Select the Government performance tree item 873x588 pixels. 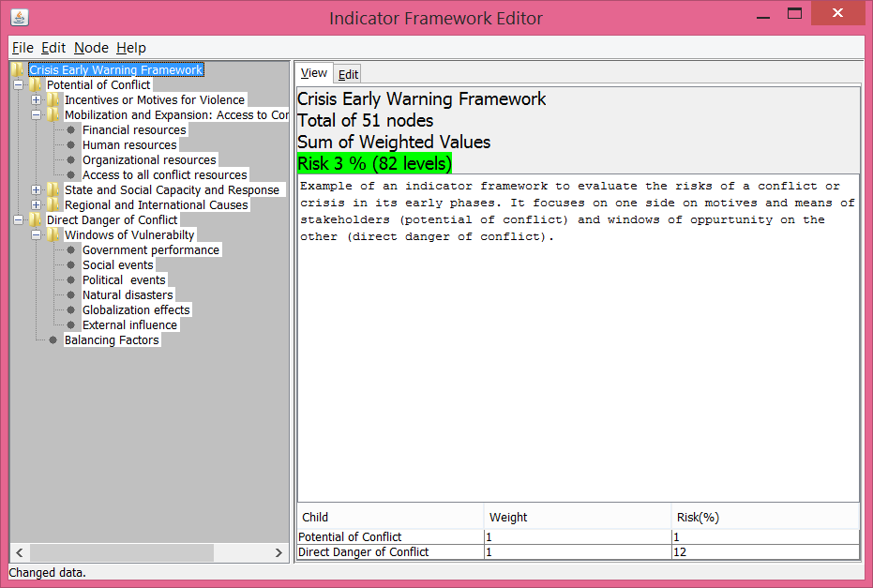[x=151, y=250]
